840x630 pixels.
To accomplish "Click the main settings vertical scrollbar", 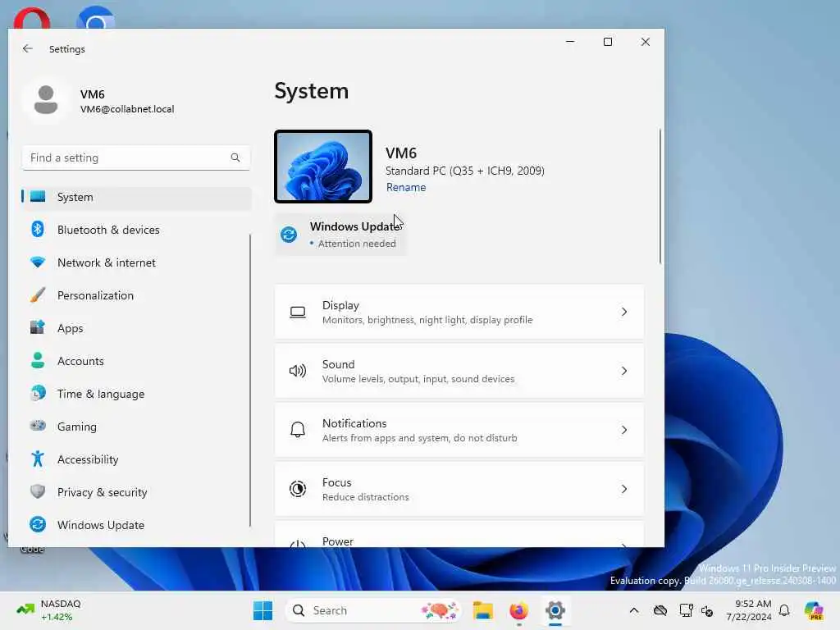I will pos(660,196).
